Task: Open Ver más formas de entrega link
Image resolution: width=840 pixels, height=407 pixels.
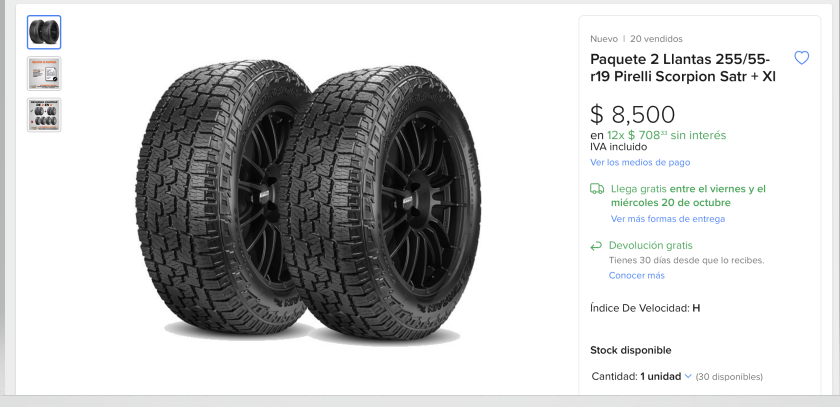Action: [668, 218]
